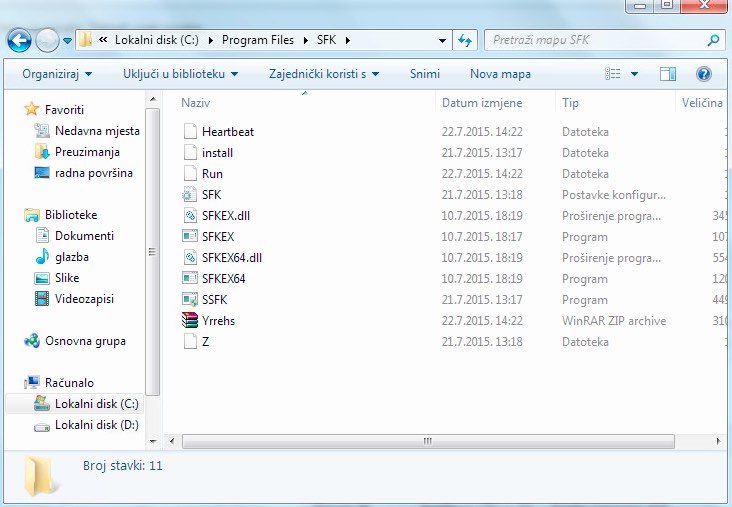Open the Organiziraj dropdown menu

57,74
